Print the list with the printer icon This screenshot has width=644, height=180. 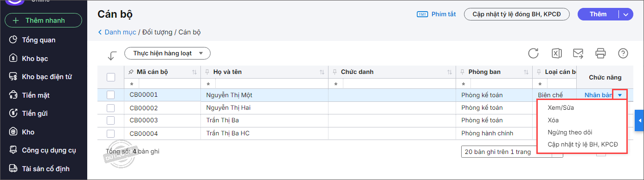[x=601, y=53]
